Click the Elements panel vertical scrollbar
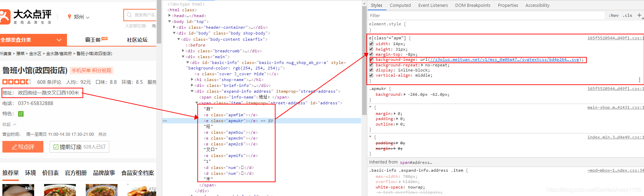The height and width of the screenshot is (196, 644). click(x=364, y=61)
